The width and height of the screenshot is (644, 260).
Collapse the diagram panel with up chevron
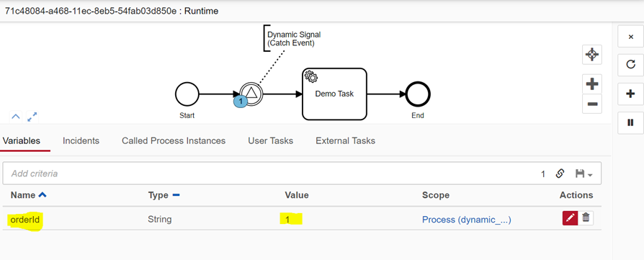click(16, 117)
